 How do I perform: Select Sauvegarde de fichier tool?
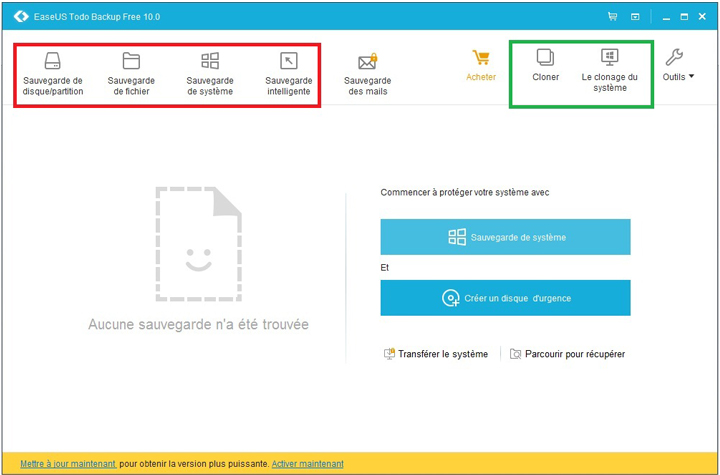(131, 74)
